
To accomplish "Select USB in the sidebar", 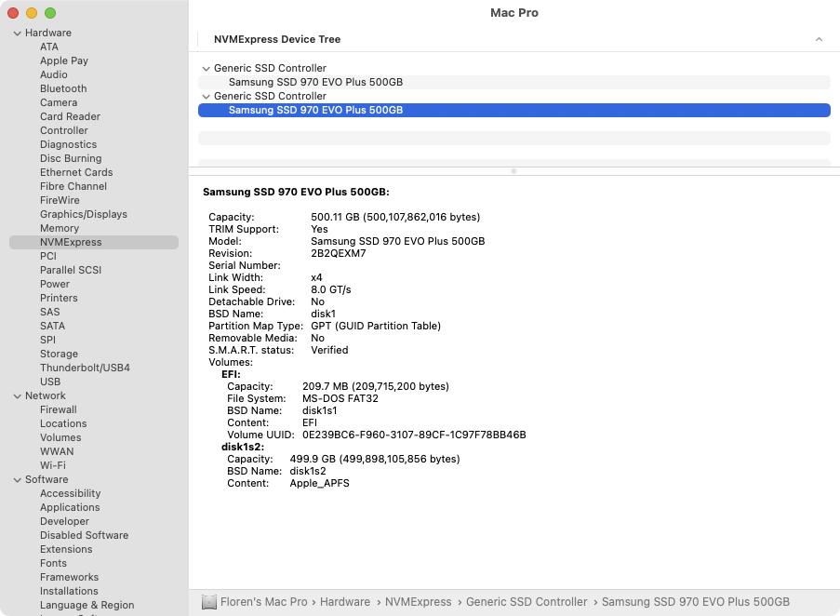I will pos(50,382).
